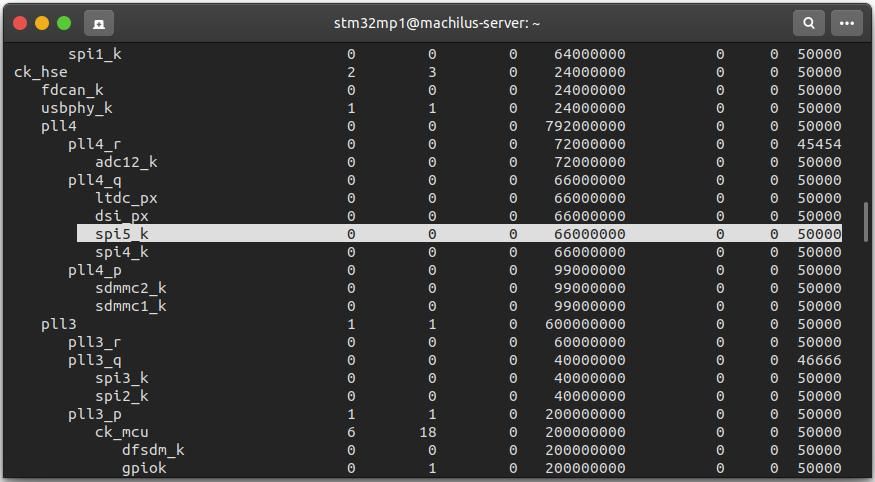
Task: Minimize the window with the yellow button
Action: 42,23
